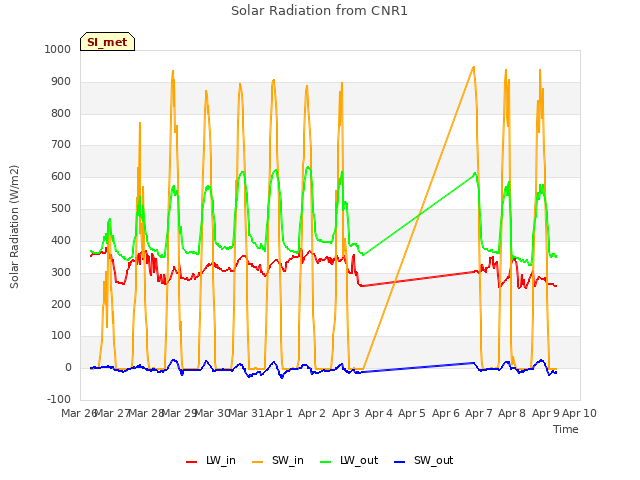Viewport: 640px width, 480px height.
Task: Click the red LW_in legend swatch
Action: click(191, 462)
